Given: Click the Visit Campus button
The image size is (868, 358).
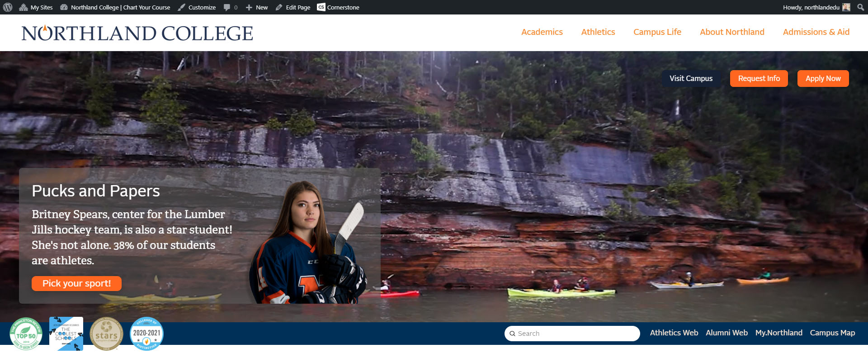Looking at the screenshot, I should point(691,78).
